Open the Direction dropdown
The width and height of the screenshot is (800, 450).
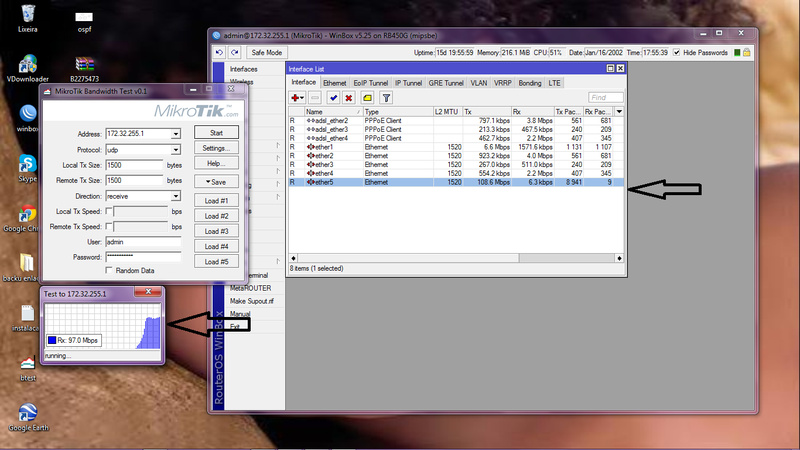pos(175,197)
